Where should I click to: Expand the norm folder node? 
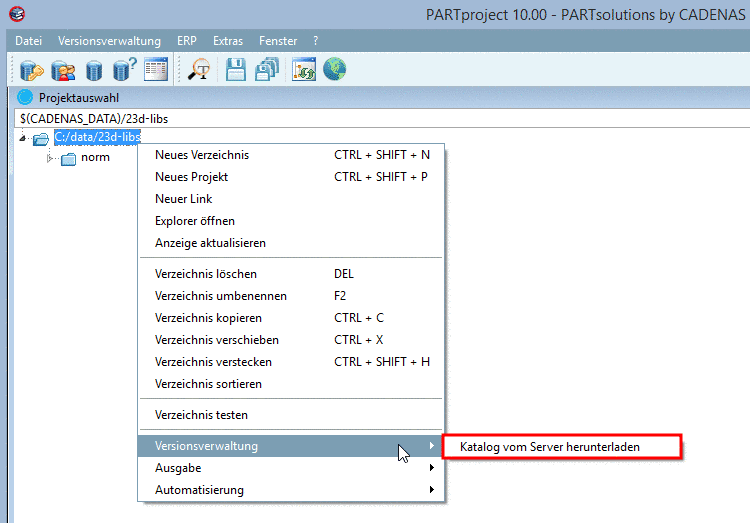coord(50,158)
